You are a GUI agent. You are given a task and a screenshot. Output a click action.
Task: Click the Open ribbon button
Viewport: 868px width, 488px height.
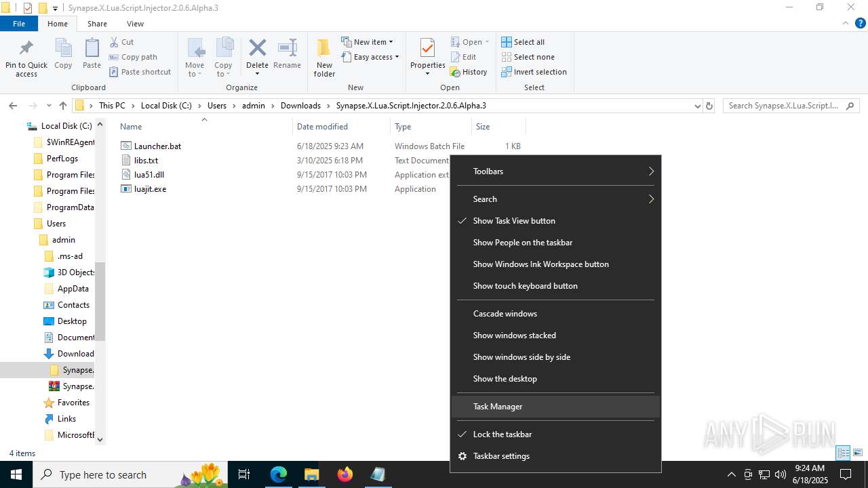click(470, 42)
